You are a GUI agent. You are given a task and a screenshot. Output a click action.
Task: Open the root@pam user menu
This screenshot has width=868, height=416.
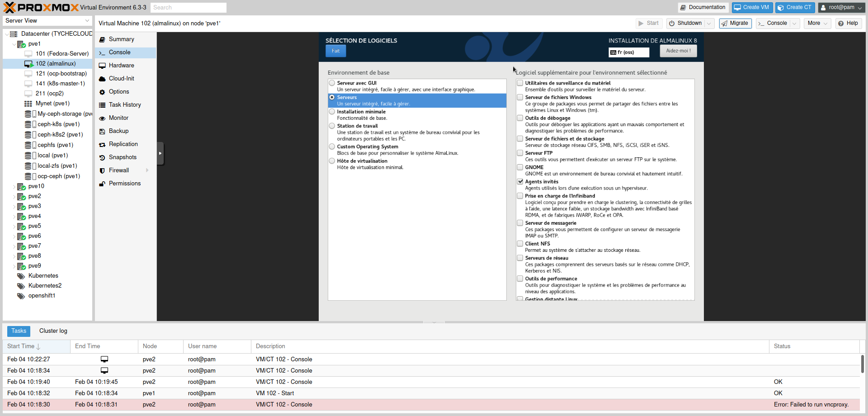(842, 7)
